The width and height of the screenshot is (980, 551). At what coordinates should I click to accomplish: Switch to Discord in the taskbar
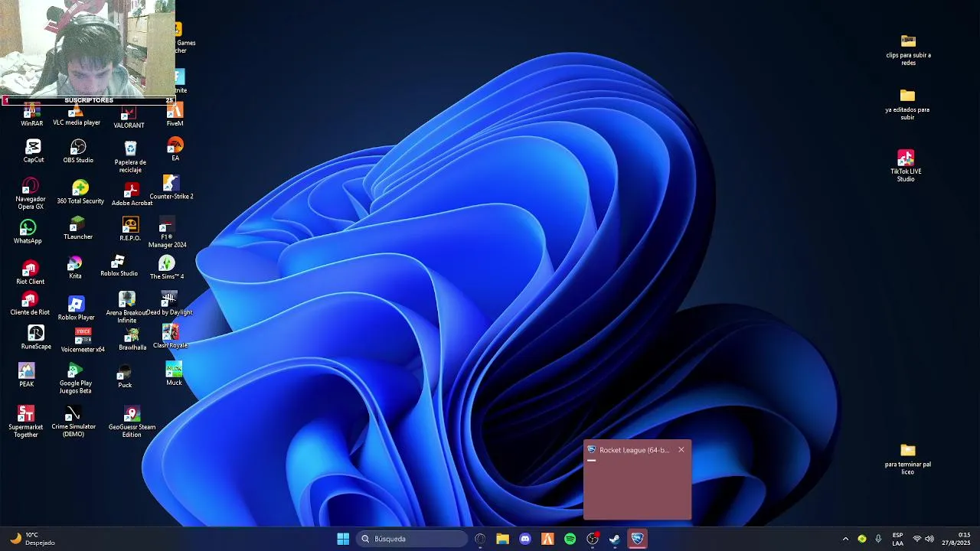(525, 539)
